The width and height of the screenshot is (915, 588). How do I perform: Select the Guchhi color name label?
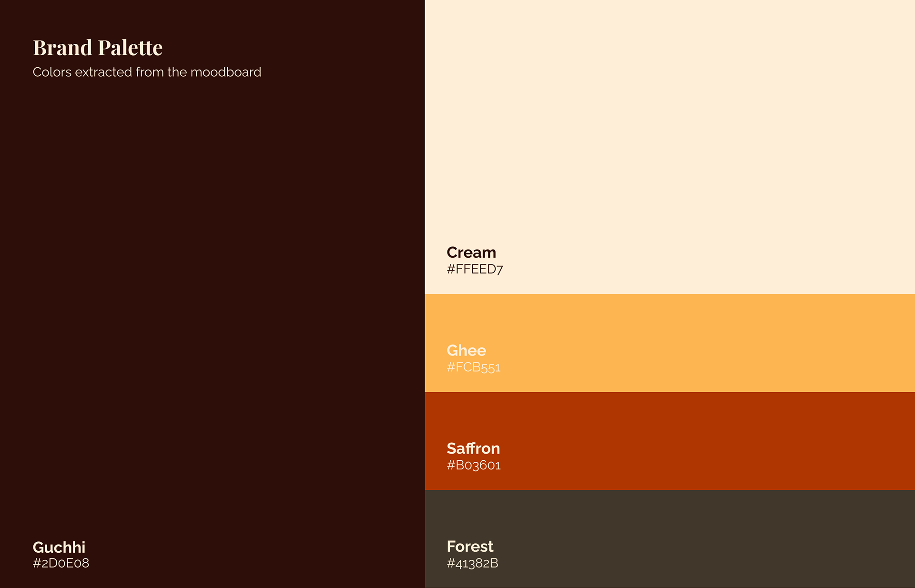pyautogui.click(x=59, y=547)
